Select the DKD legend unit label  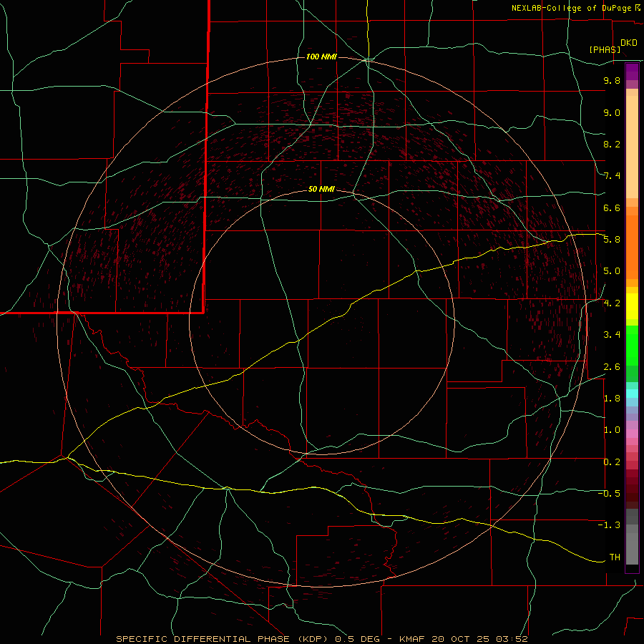[629, 43]
